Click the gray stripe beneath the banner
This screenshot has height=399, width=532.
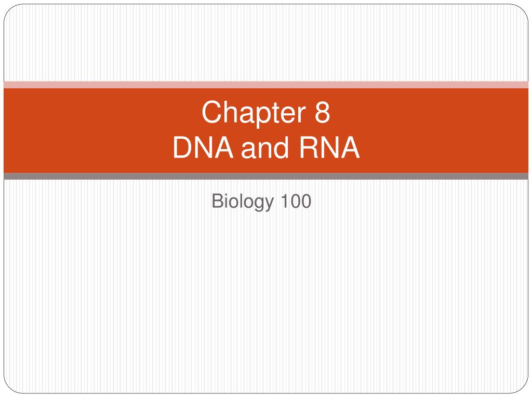click(x=266, y=177)
